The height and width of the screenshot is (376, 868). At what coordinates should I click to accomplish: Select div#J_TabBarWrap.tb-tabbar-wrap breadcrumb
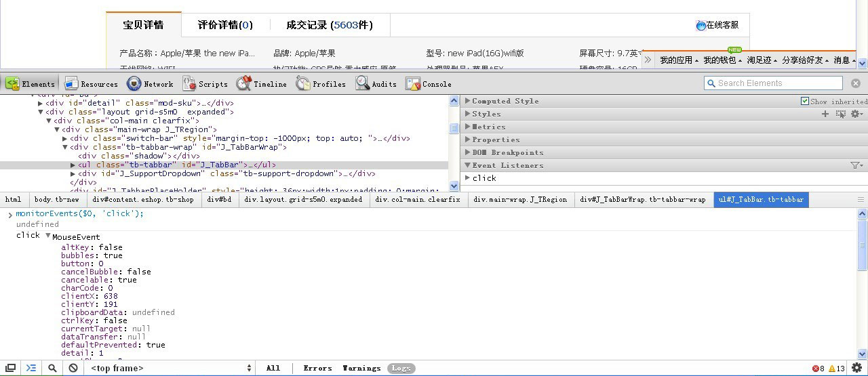coord(643,200)
